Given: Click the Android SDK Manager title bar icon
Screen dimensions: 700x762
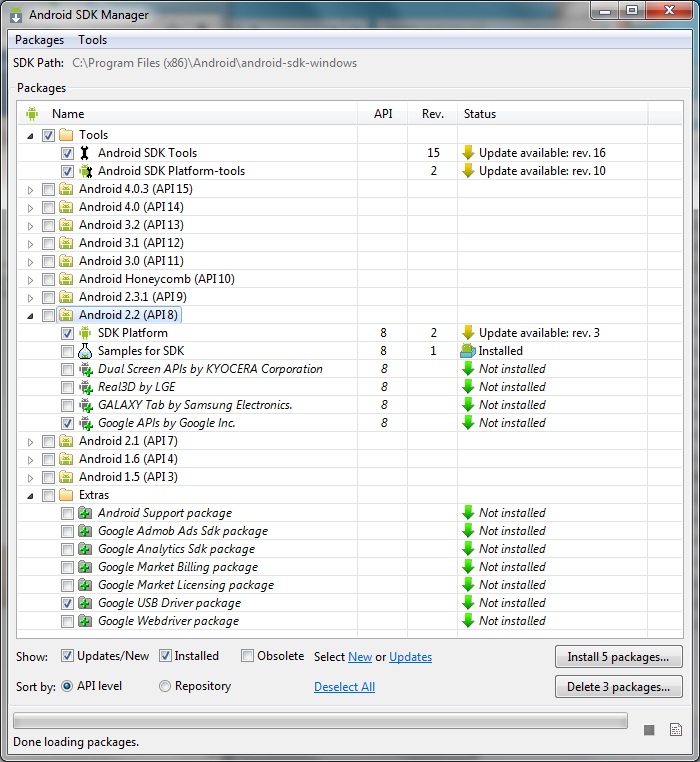Looking at the screenshot, I should click(x=16, y=15).
